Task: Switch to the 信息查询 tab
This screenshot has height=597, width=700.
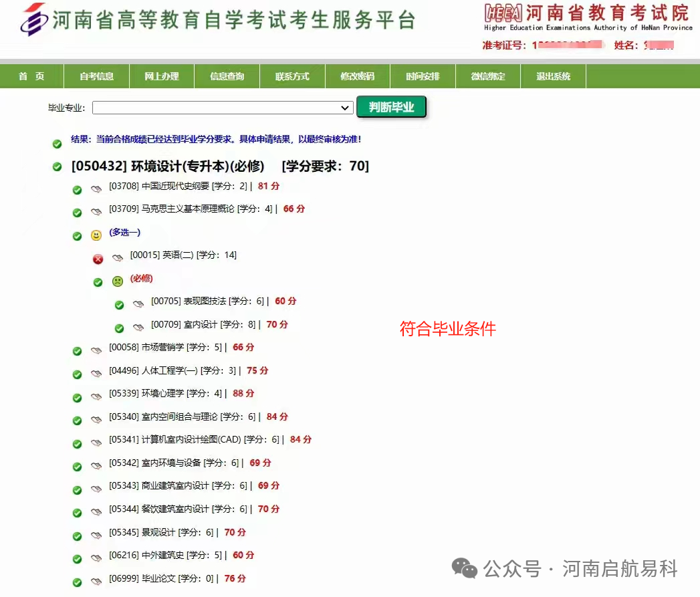Action: (227, 76)
